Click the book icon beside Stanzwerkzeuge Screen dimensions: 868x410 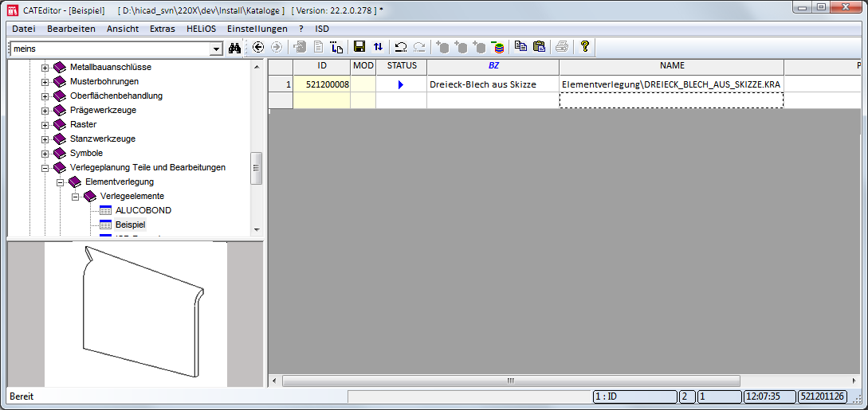pos(59,139)
